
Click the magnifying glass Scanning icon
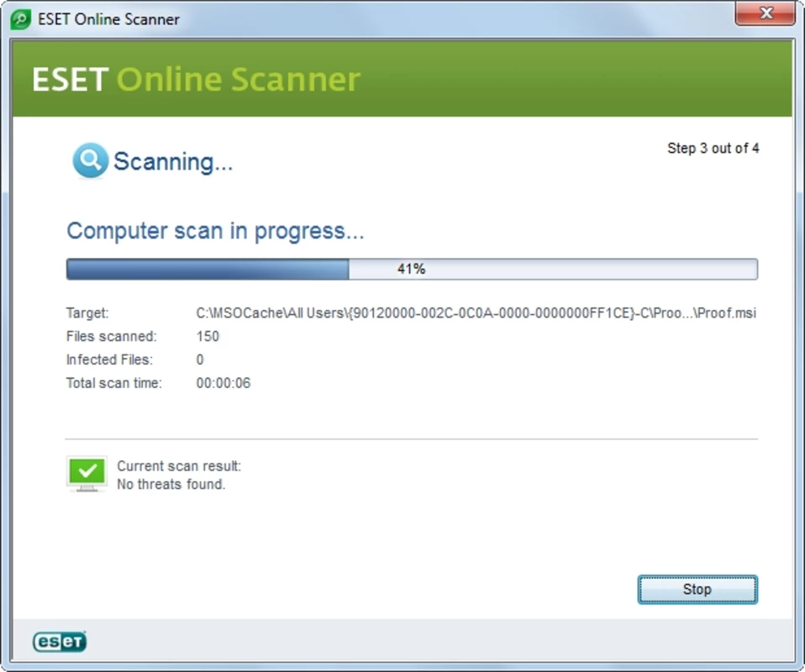click(90, 160)
